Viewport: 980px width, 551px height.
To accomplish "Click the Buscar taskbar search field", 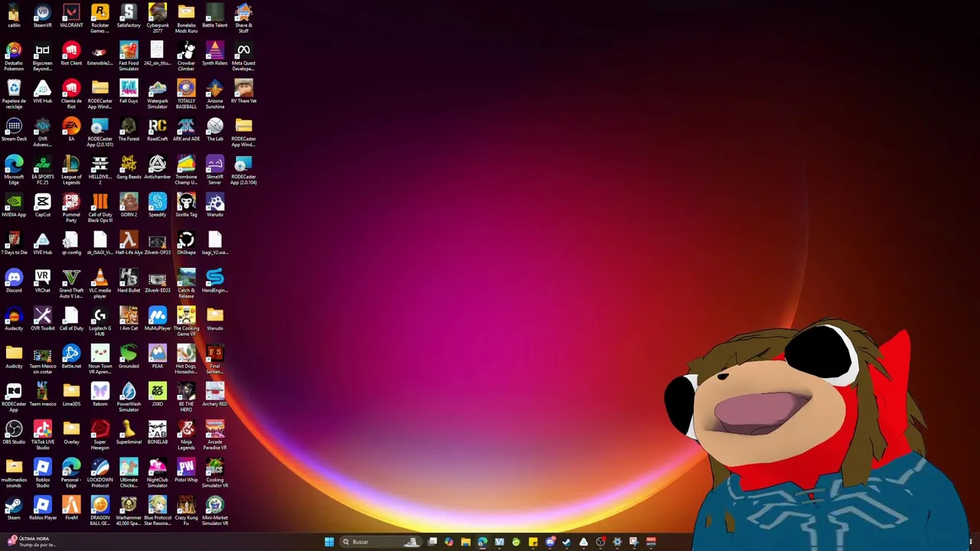I will 380,542.
